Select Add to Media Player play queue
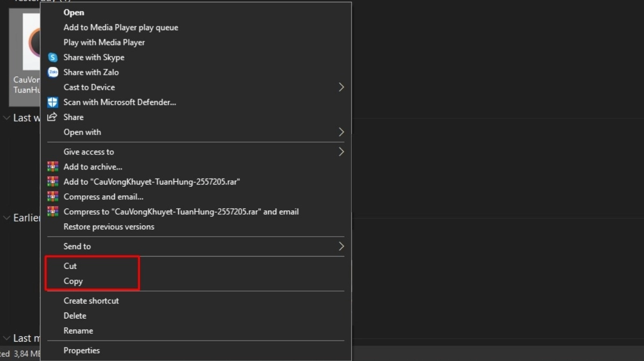 coord(195,27)
